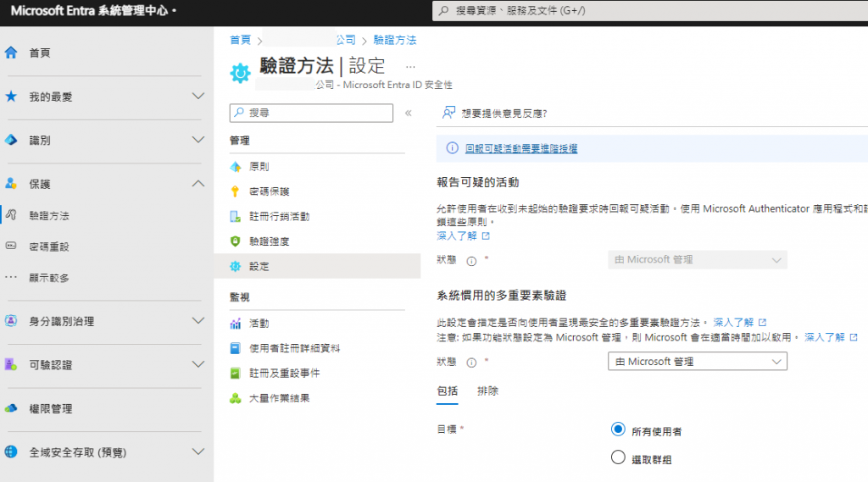
Task: Click the 身分識別治理 icon
Action: 11,321
